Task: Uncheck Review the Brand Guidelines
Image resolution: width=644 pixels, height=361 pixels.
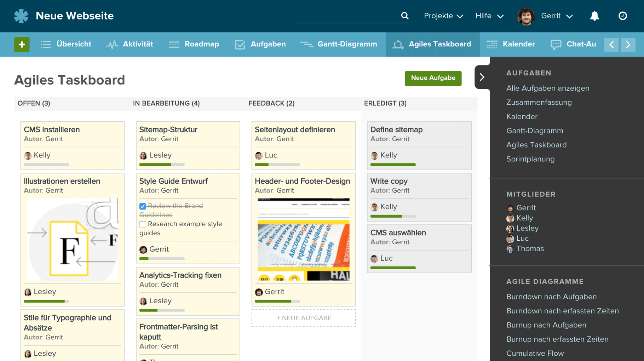Action: (143, 206)
